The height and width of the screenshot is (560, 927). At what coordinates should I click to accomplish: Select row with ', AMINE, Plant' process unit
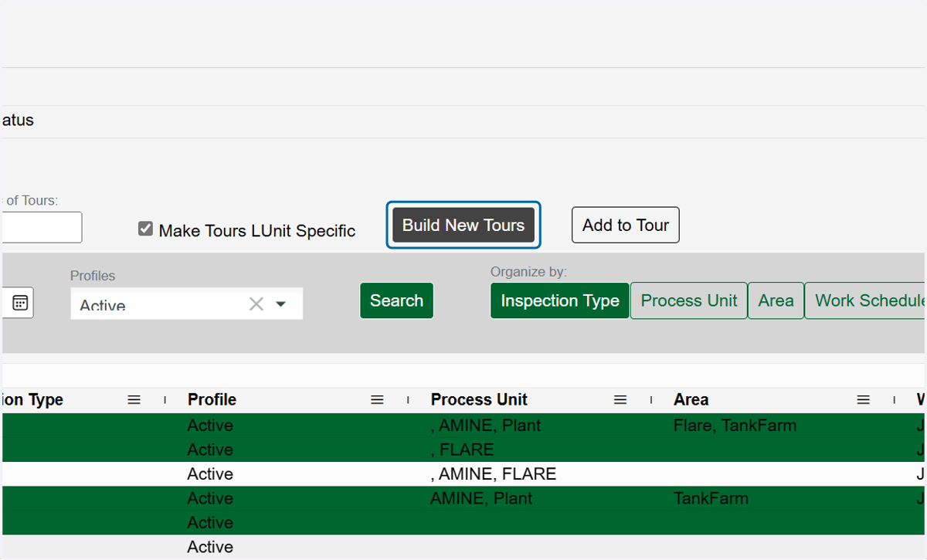[463, 426]
